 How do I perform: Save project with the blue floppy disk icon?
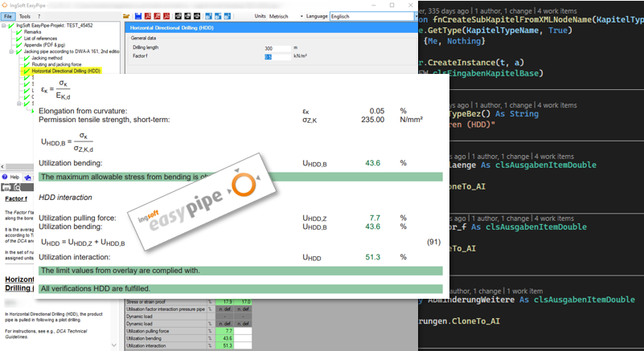[138, 16]
